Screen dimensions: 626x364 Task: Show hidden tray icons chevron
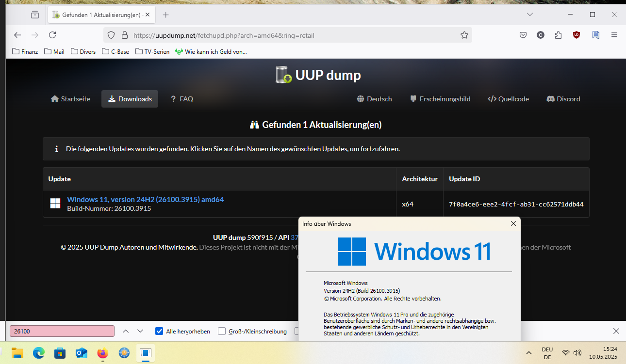(x=528, y=353)
